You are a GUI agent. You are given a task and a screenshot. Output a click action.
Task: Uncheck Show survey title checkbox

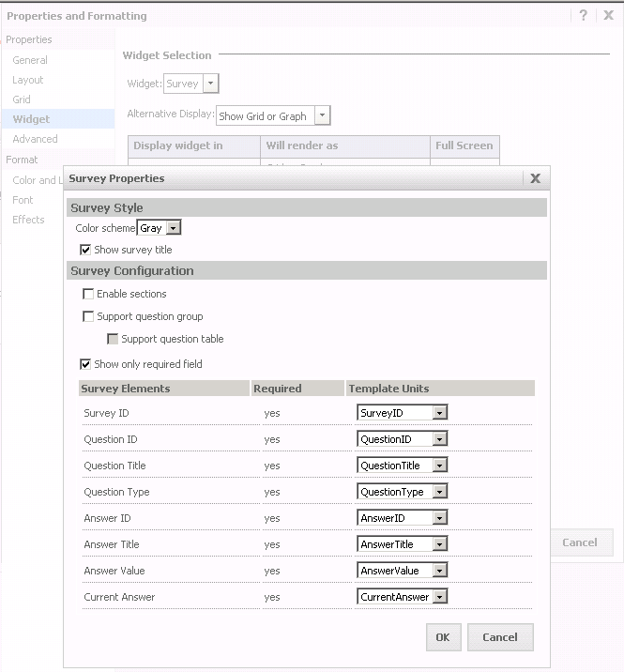86,250
